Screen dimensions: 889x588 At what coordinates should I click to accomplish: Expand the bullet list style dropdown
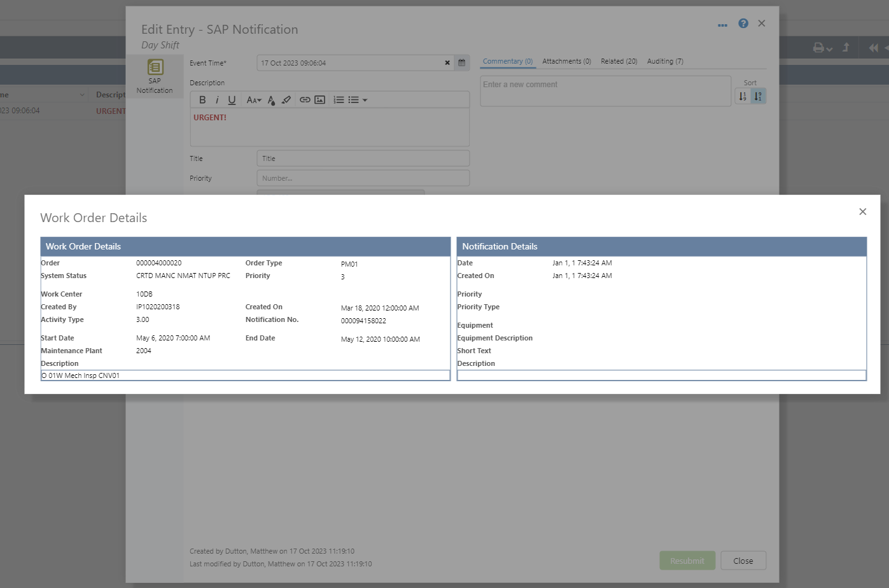365,100
